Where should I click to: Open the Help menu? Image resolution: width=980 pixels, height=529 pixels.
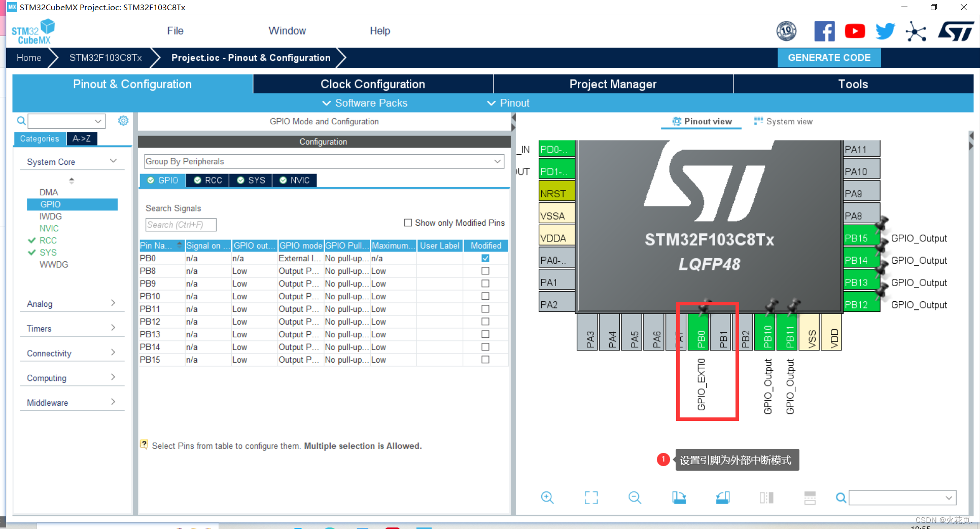[x=380, y=31]
